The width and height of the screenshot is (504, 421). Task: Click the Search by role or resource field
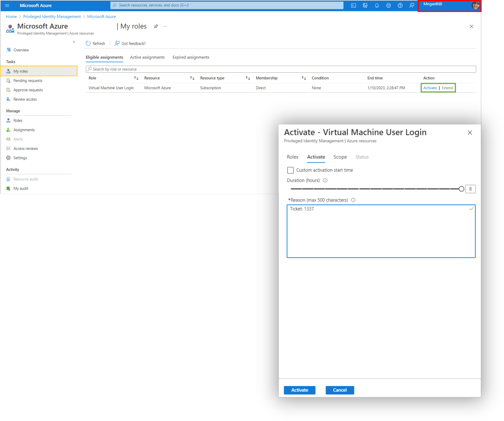coord(281,69)
